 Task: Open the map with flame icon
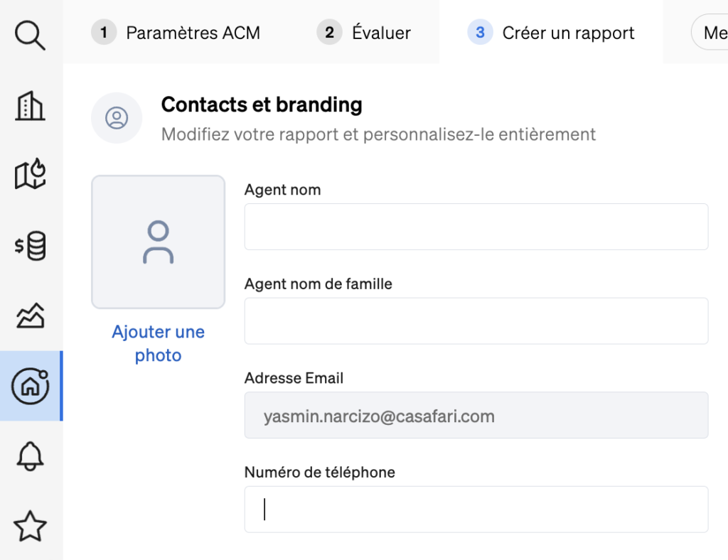pos(30,174)
